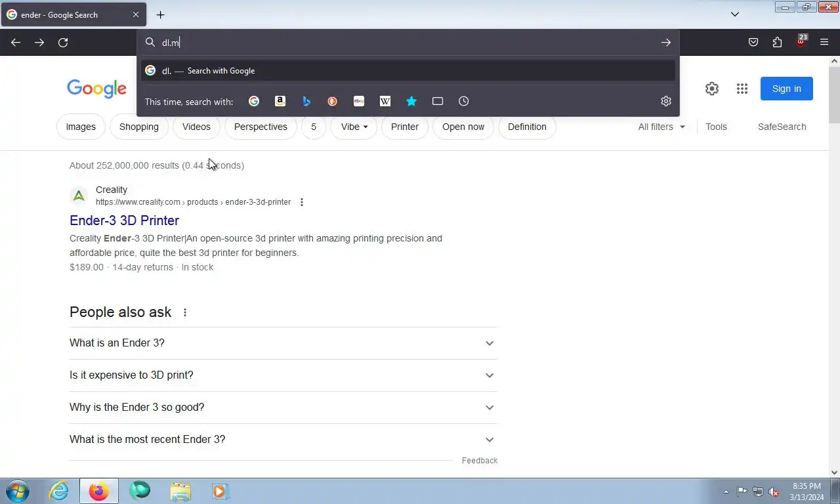840x504 pixels.
Task: Search with DuckDuckGo one-off icon
Action: (x=333, y=101)
